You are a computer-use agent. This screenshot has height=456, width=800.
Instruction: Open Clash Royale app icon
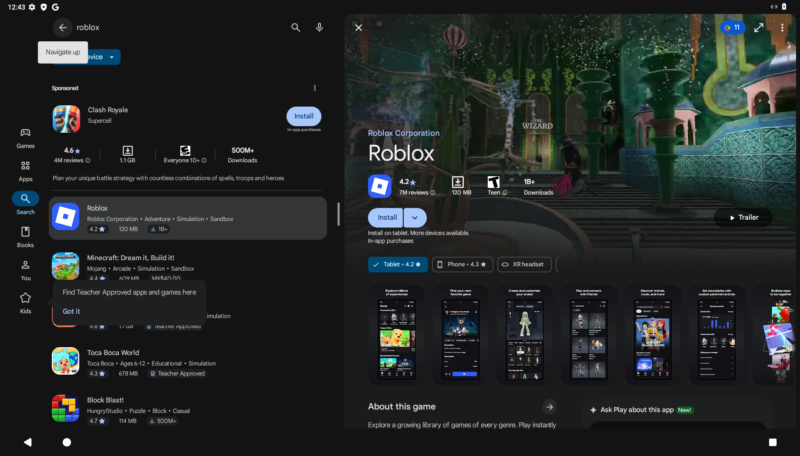[x=66, y=119]
